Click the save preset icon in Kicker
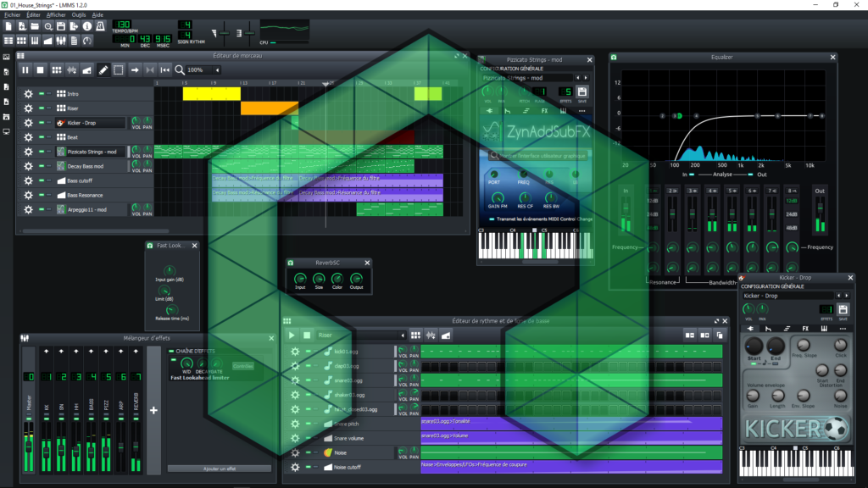868x488 pixels. click(842, 310)
